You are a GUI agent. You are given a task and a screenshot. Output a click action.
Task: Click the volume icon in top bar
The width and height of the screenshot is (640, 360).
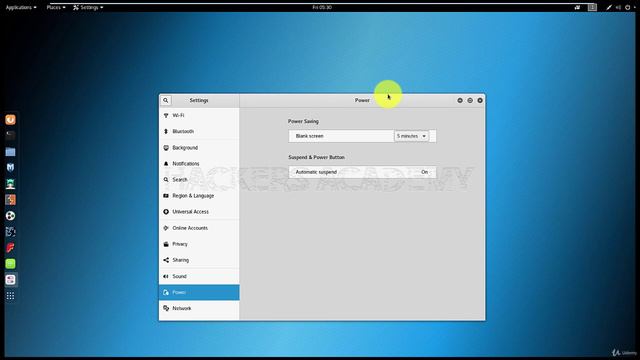pos(618,7)
